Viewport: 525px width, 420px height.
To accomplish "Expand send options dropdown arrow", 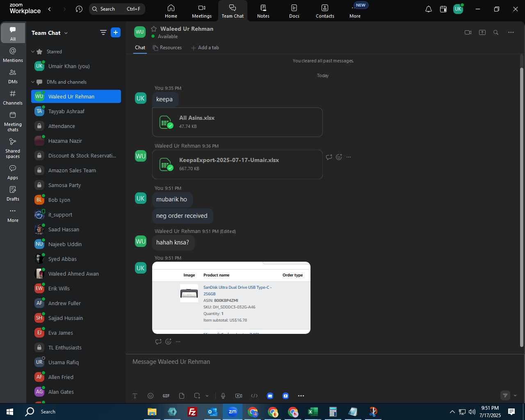I will click(x=515, y=395).
